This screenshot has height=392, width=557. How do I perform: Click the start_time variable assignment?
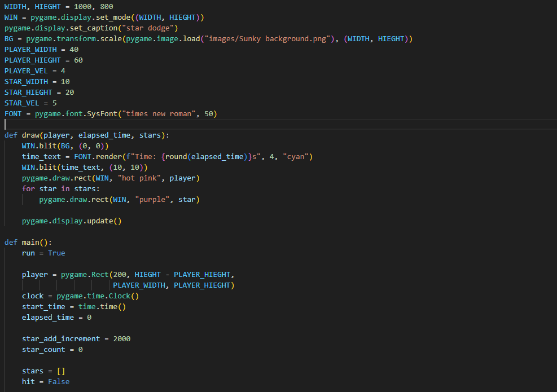click(43, 307)
